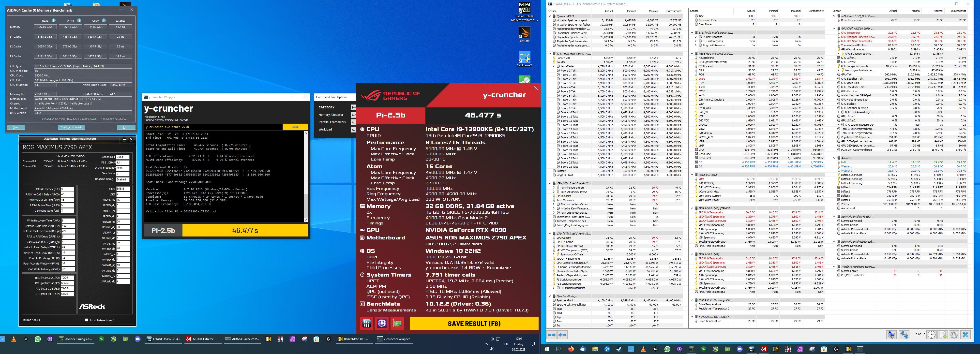Switch to y-cruncher Wrapper taskbar tab
The height and width of the screenshot is (354, 980).
coord(394,339)
